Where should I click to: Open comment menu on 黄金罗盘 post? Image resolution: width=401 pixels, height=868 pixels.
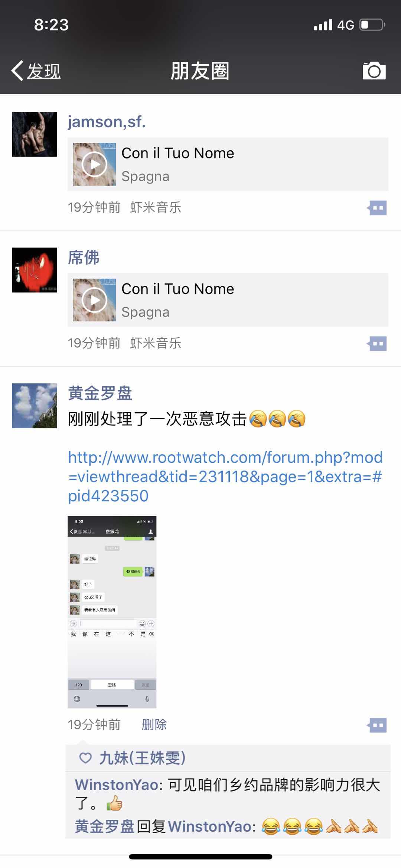(377, 725)
